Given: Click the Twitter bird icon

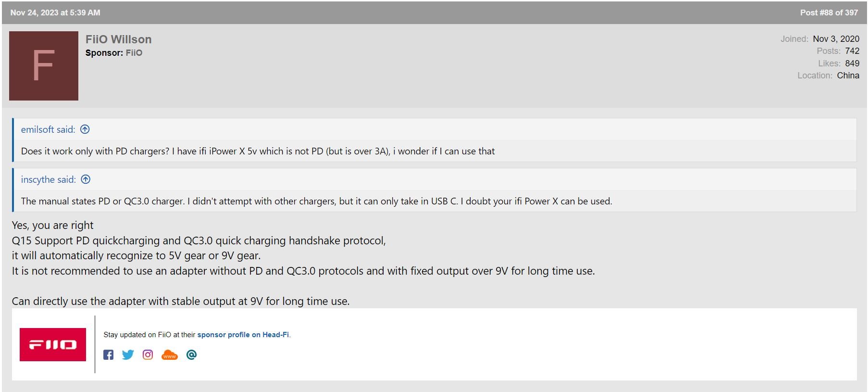Looking at the screenshot, I should pyautogui.click(x=128, y=355).
